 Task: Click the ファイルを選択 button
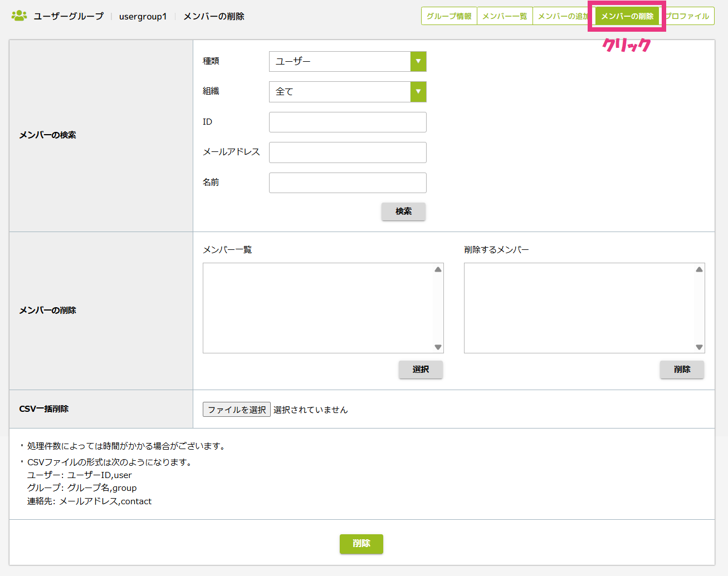(237, 410)
